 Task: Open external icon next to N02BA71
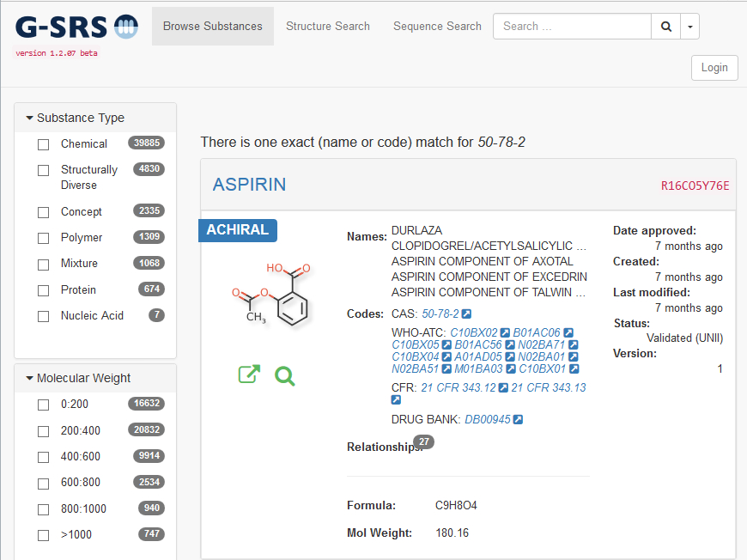click(573, 344)
